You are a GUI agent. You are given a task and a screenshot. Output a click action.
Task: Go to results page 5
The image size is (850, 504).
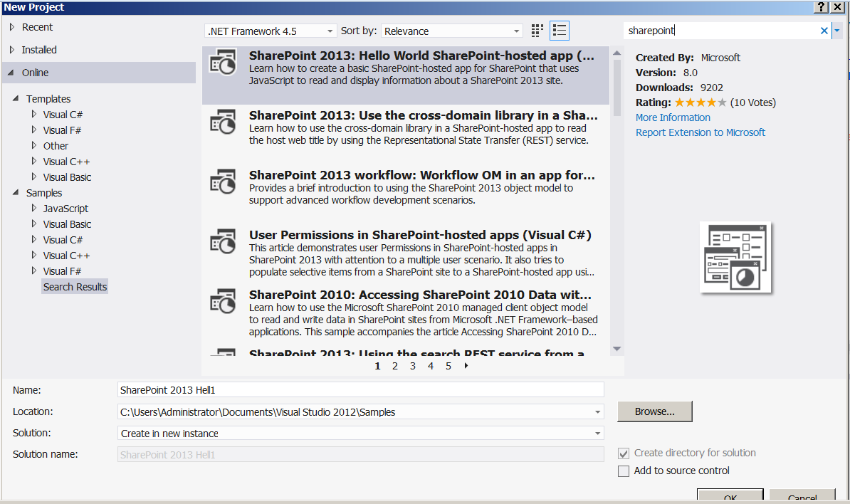448,367
